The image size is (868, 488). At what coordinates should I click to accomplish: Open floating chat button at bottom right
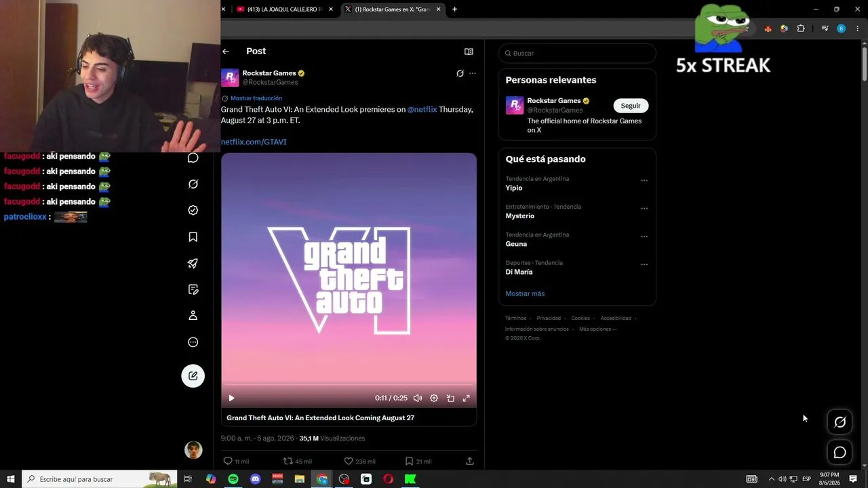[840, 453]
